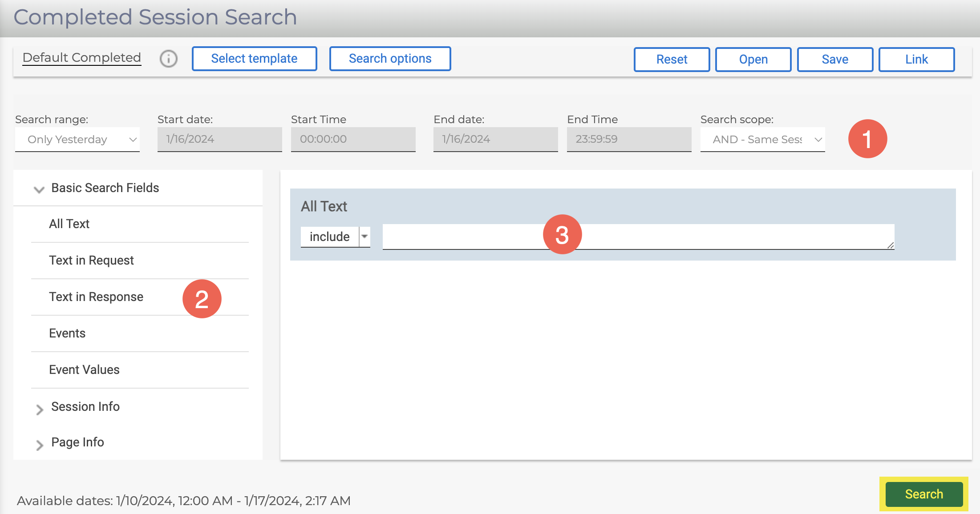Open the Search scope dropdown

click(762, 140)
